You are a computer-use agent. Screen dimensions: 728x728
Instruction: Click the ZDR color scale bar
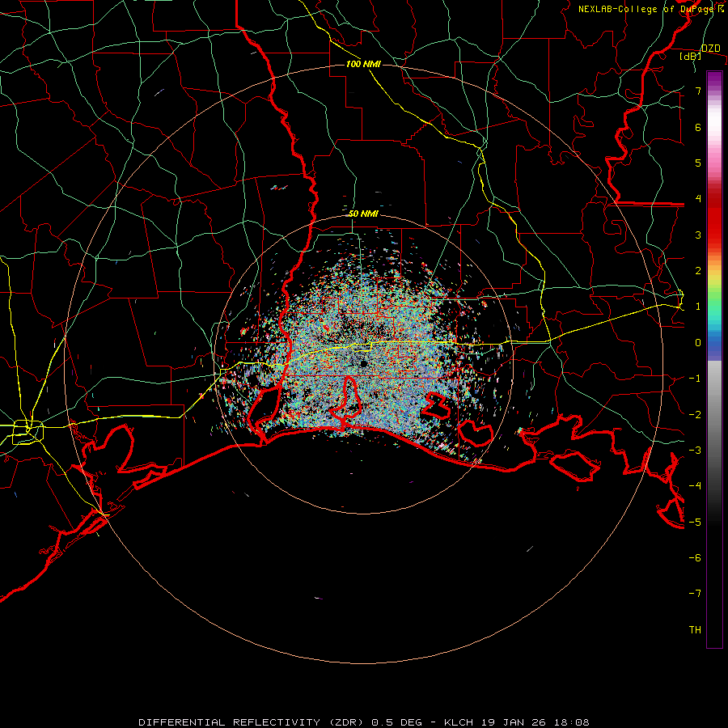714,359
